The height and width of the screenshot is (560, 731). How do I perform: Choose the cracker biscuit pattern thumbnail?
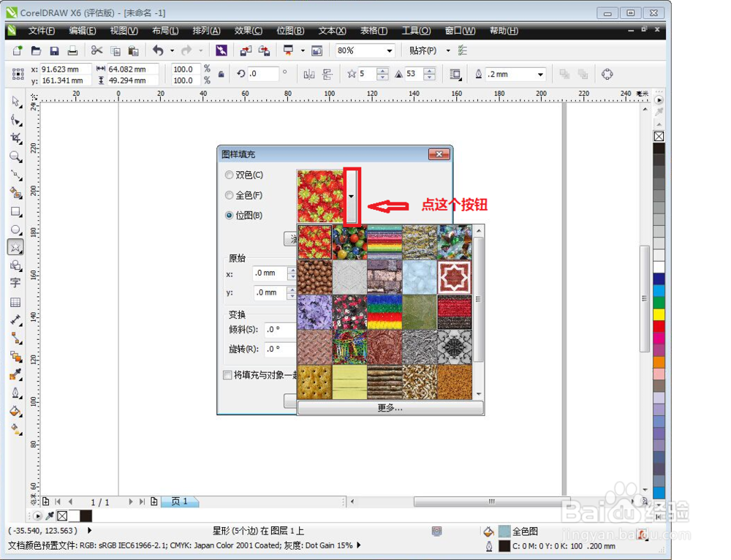(314, 382)
